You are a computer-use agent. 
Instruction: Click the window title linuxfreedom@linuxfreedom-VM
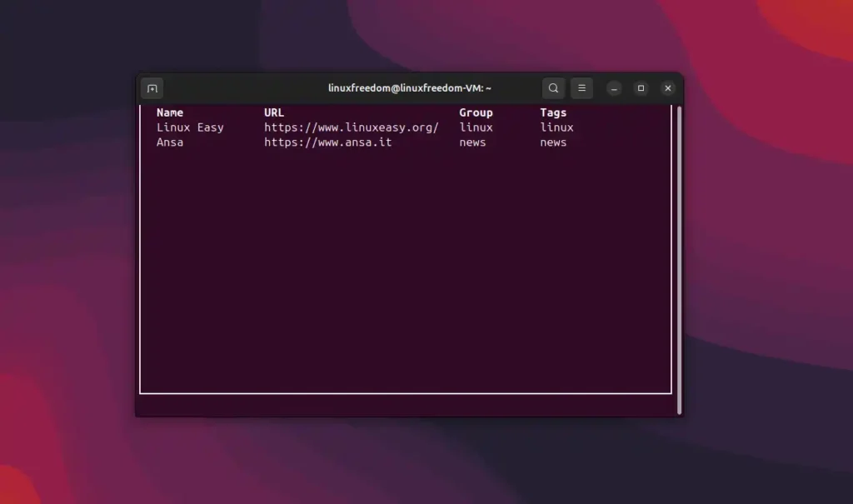pos(410,88)
